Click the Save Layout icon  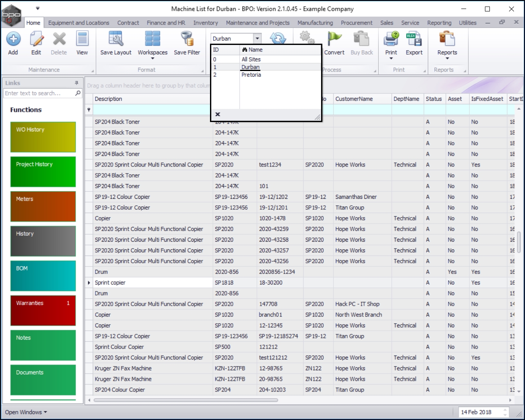click(116, 40)
